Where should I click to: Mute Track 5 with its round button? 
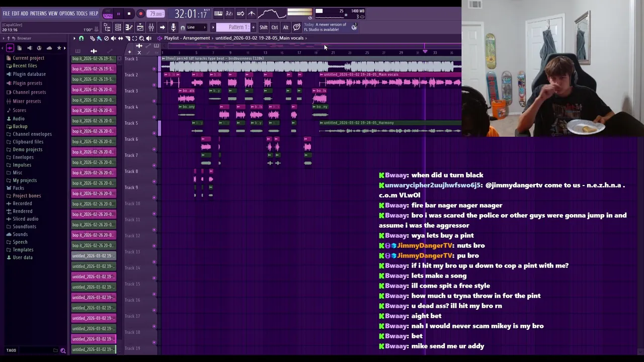(x=154, y=133)
